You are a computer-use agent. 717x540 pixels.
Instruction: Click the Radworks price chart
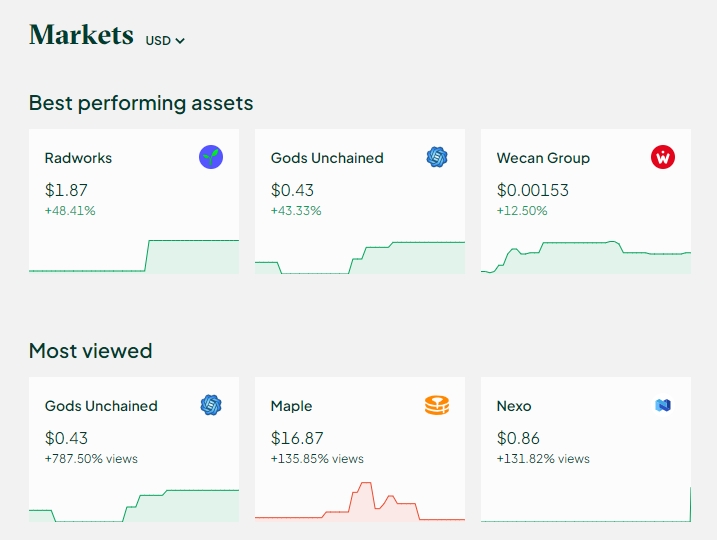click(134, 255)
